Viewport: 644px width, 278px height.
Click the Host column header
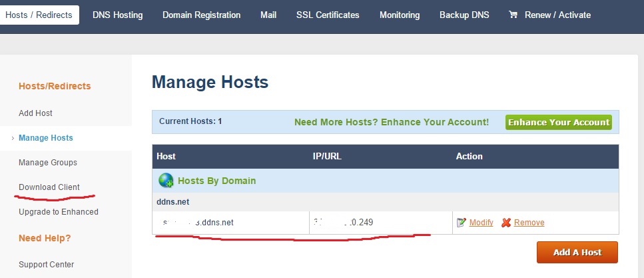coord(166,156)
